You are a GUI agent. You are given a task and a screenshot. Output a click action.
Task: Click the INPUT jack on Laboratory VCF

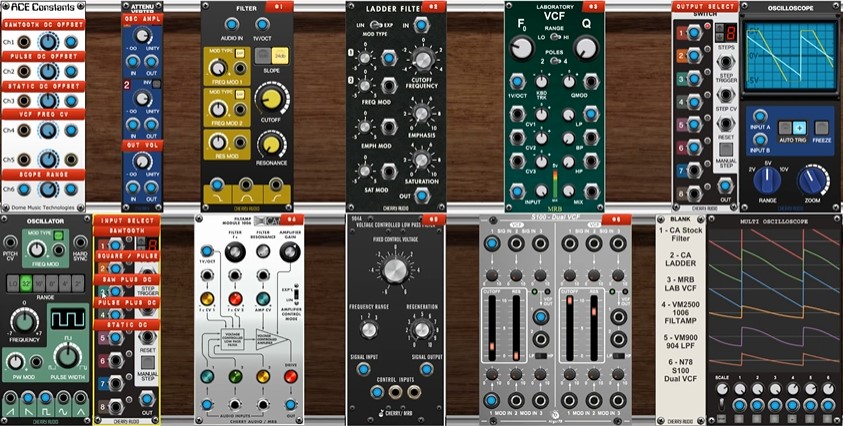click(517, 191)
